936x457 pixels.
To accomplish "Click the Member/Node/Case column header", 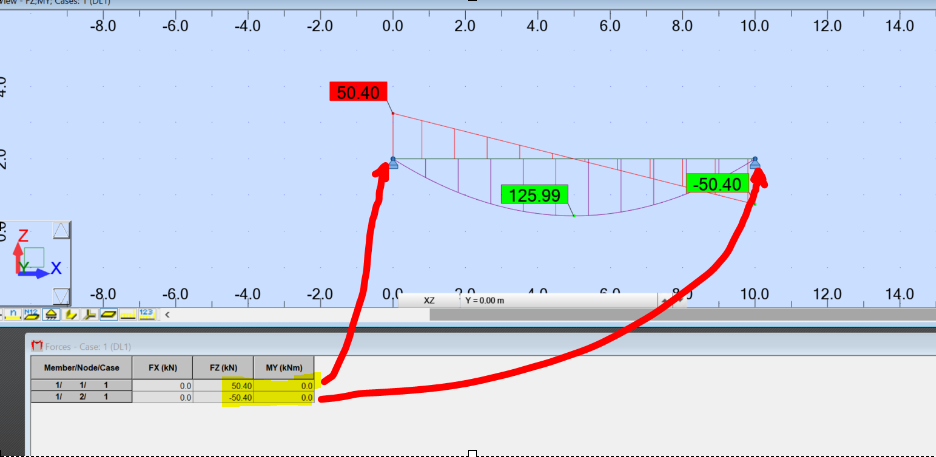I will pos(81,368).
